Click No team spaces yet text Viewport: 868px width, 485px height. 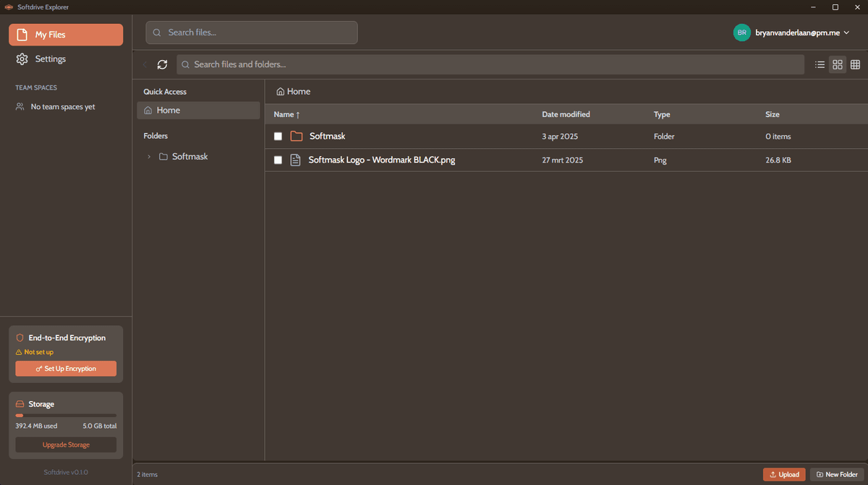[x=63, y=106]
